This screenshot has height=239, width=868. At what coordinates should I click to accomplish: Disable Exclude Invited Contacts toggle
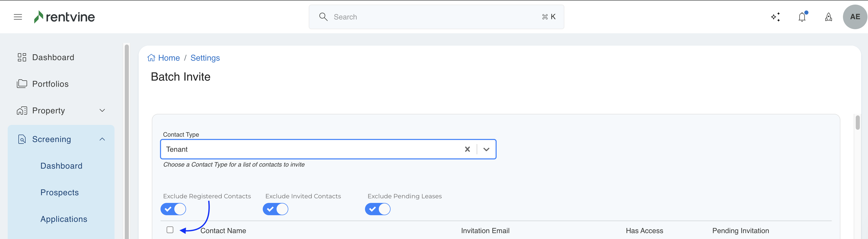coord(275,209)
